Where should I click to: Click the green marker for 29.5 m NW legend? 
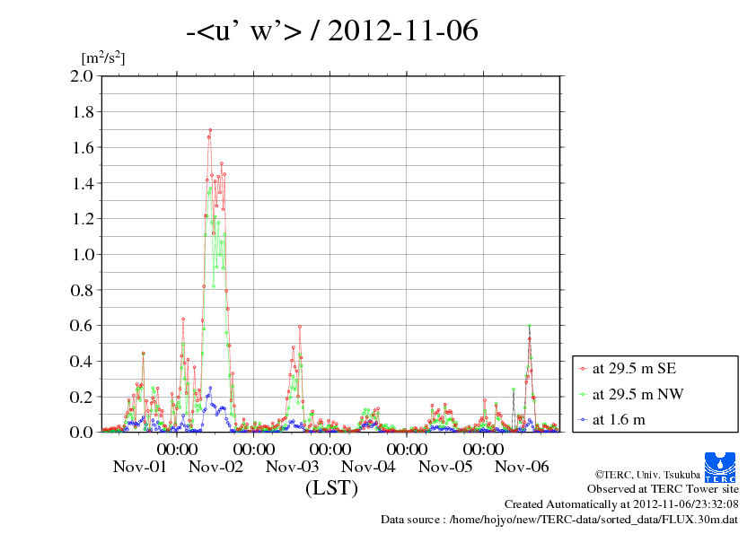pos(583,395)
